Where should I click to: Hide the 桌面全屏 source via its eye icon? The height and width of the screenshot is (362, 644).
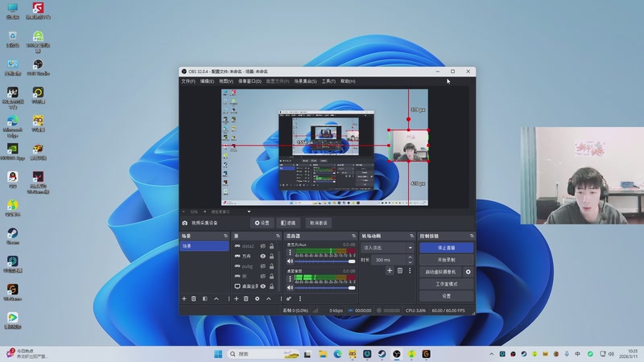coord(263,286)
